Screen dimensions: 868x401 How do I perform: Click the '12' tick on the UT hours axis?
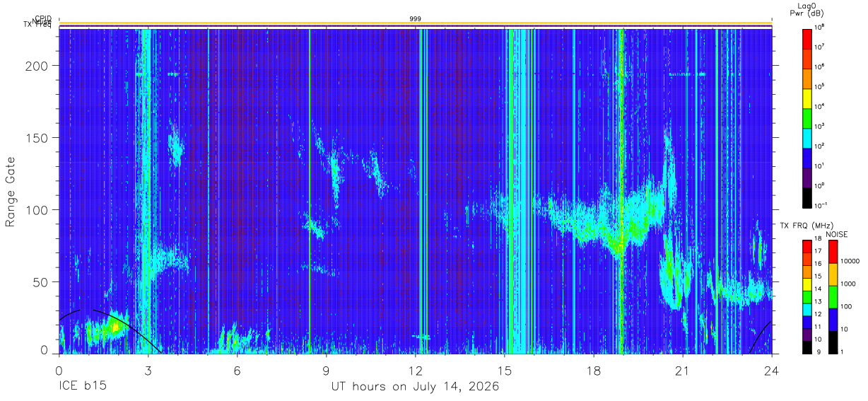(416, 370)
